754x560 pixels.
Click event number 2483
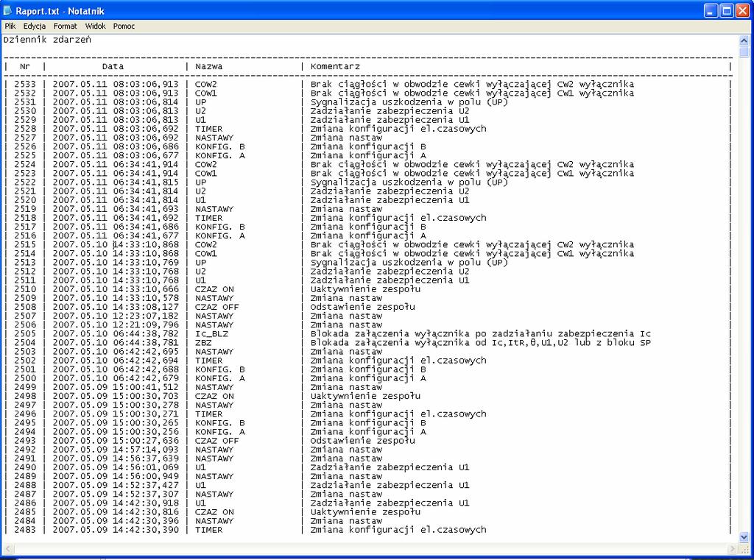pos(25,530)
